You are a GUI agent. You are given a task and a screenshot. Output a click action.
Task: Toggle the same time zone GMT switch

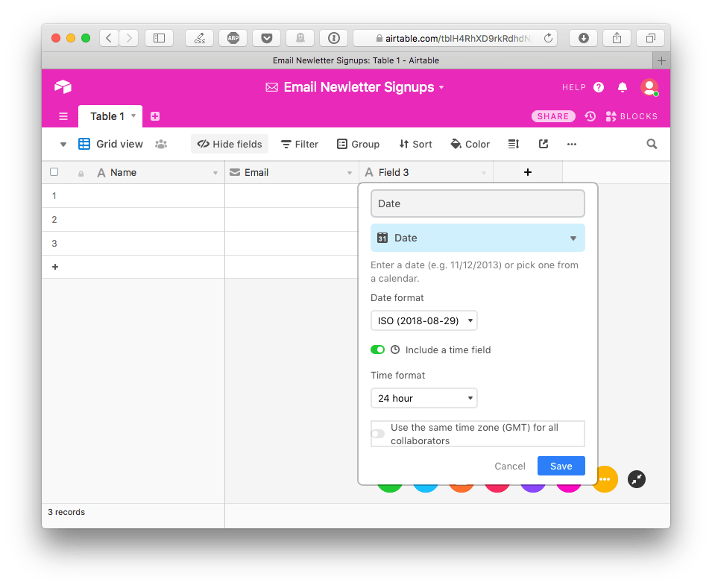pyautogui.click(x=378, y=434)
